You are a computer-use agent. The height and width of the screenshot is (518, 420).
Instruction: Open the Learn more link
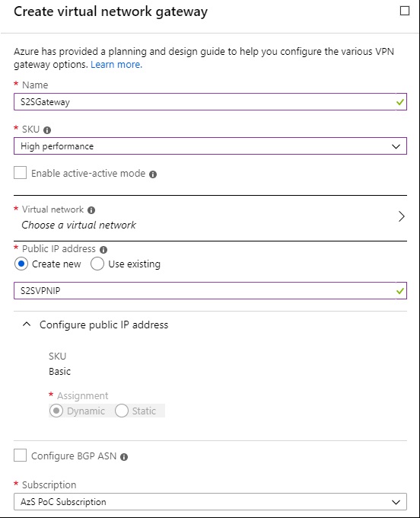(116, 65)
